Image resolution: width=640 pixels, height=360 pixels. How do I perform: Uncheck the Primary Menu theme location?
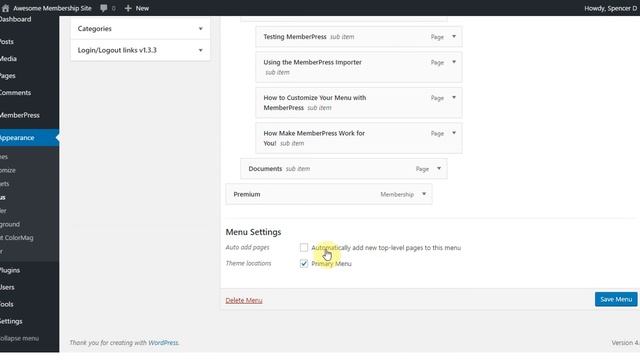coord(304,263)
